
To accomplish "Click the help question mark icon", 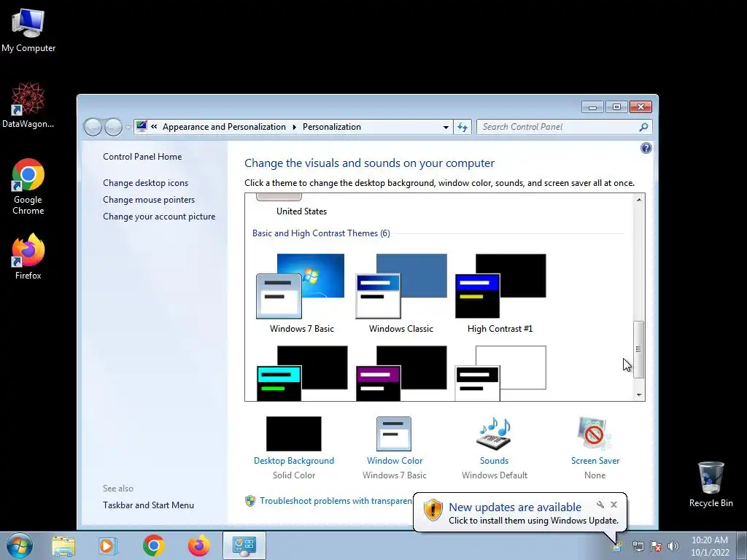I will pos(646,148).
